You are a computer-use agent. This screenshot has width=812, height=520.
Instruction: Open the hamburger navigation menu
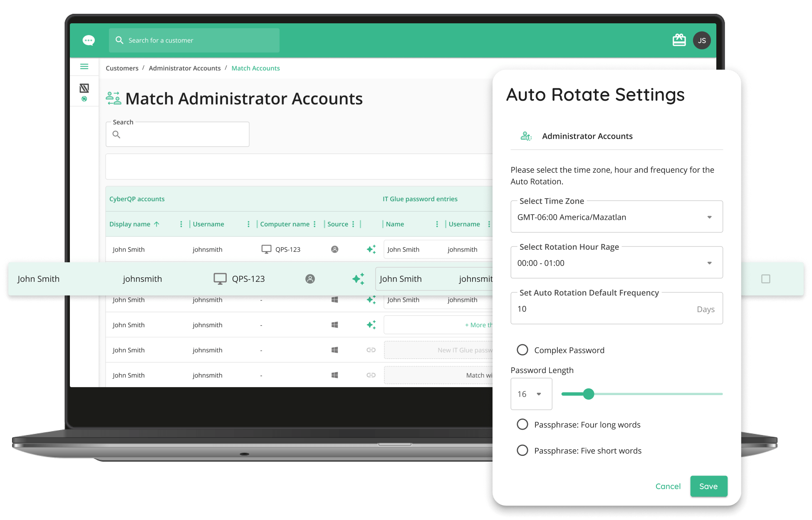(x=84, y=67)
